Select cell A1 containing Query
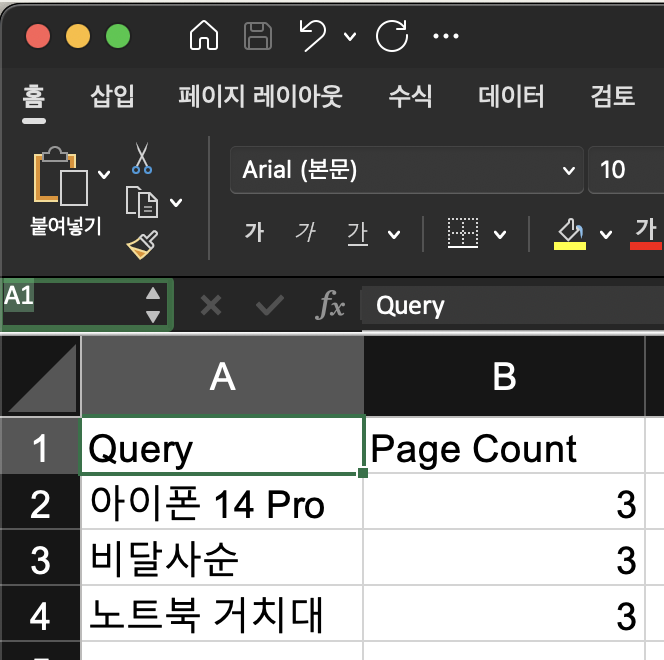Image resolution: width=664 pixels, height=660 pixels. point(222,447)
